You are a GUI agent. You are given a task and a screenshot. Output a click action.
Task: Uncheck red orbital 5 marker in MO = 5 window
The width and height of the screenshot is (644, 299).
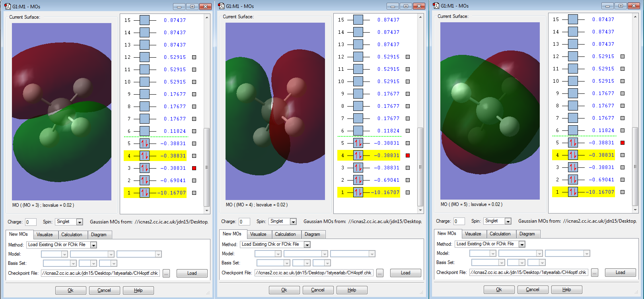[623, 143]
